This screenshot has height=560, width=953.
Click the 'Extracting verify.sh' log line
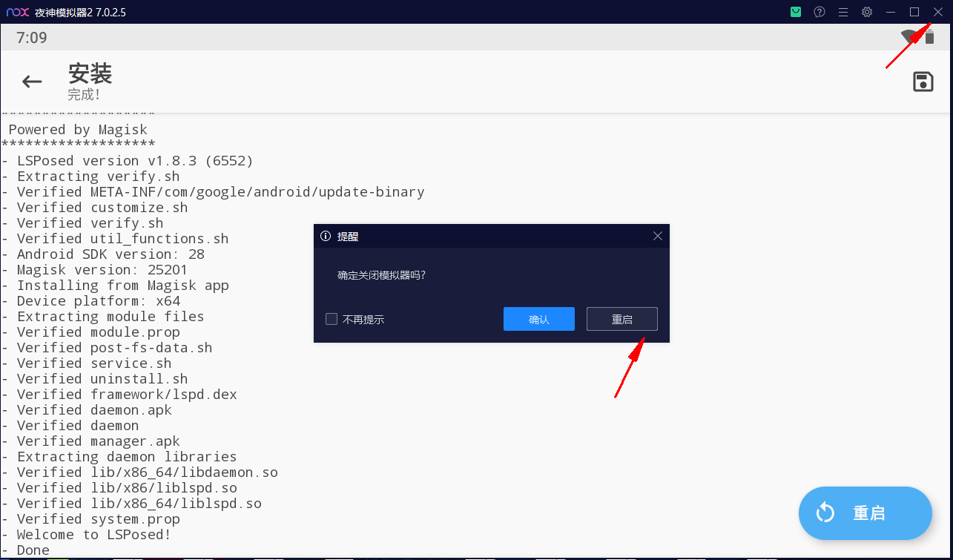(90, 177)
